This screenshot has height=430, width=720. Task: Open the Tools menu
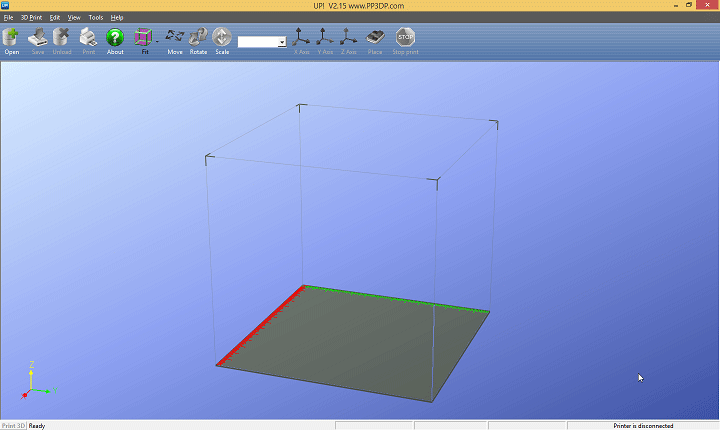(95, 17)
